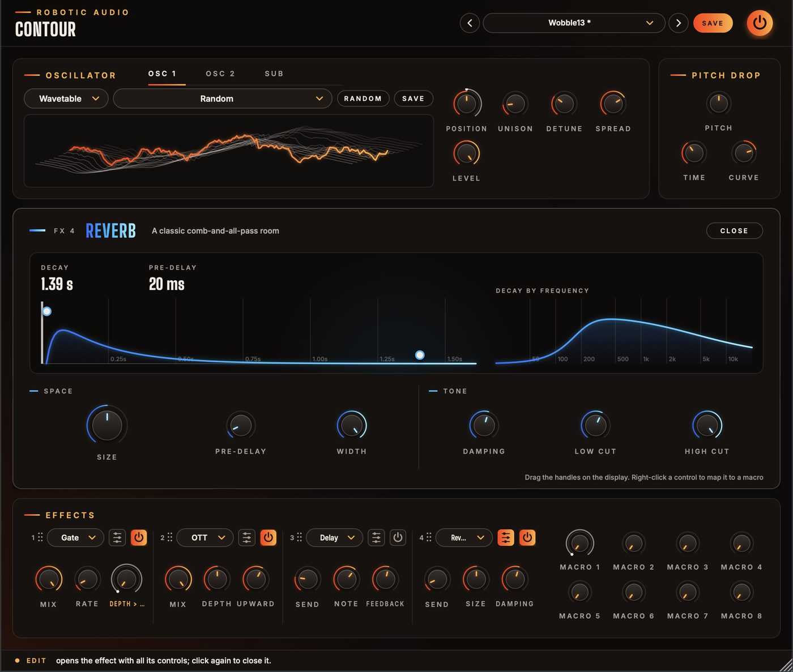Image resolution: width=793 pixels, height=672 pixels.
Task: Click the orange SAVE preset button
Action: click(x=713, y=23)
